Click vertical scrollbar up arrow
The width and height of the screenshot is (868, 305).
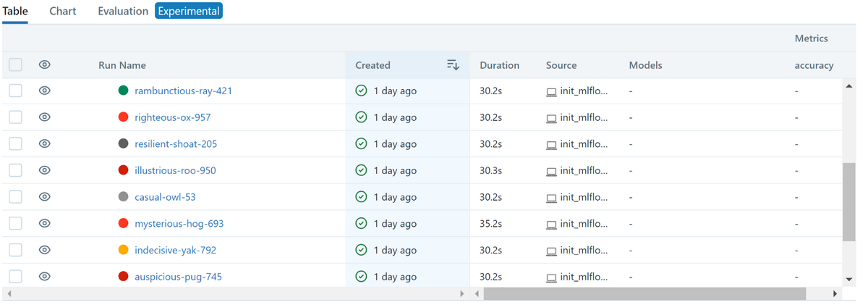click(x=849, y=86)
